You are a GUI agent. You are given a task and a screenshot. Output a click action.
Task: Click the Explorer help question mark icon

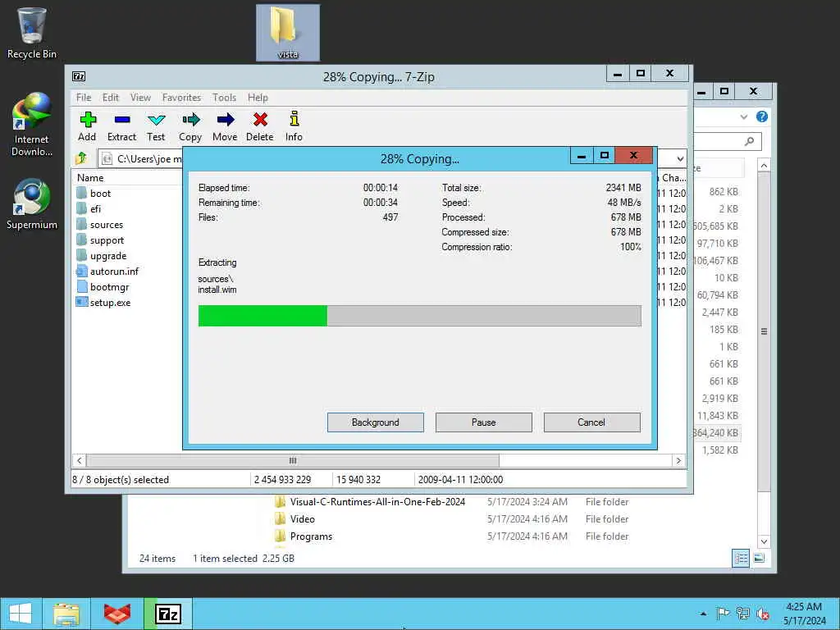pyautogui.click(x=762, y=116)
